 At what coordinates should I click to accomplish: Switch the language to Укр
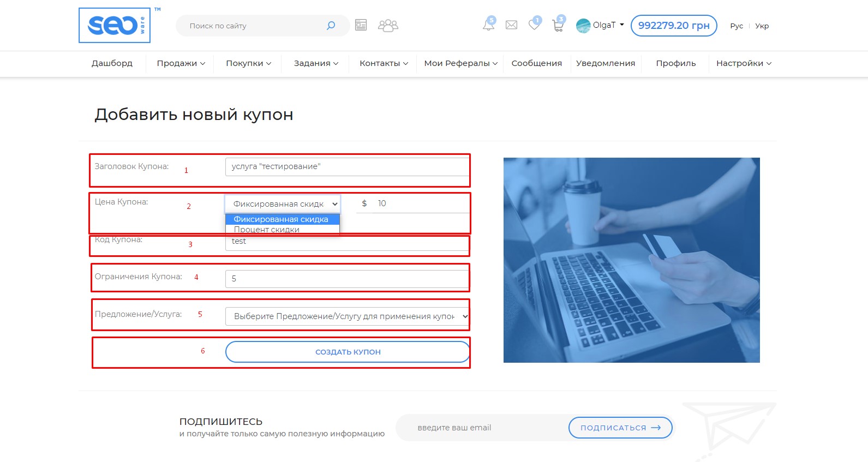click(x=762, y=26)
